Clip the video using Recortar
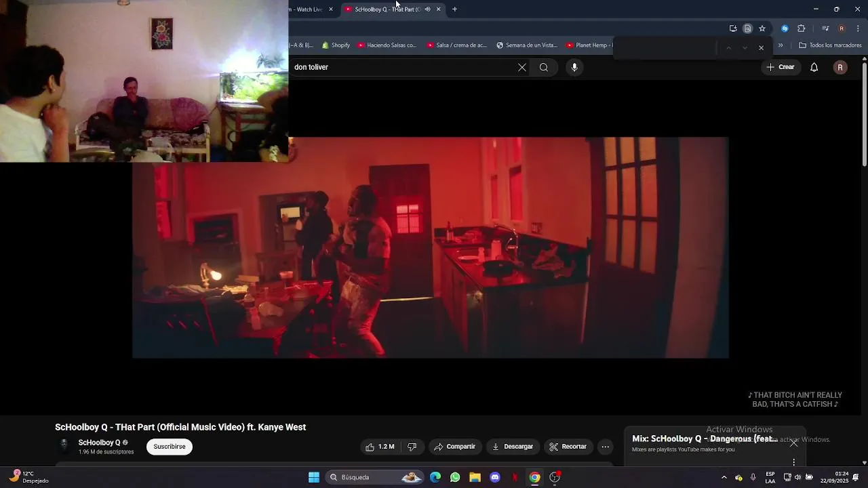Image resolution: width=868 pixels, height=488 pixels. 568,447
